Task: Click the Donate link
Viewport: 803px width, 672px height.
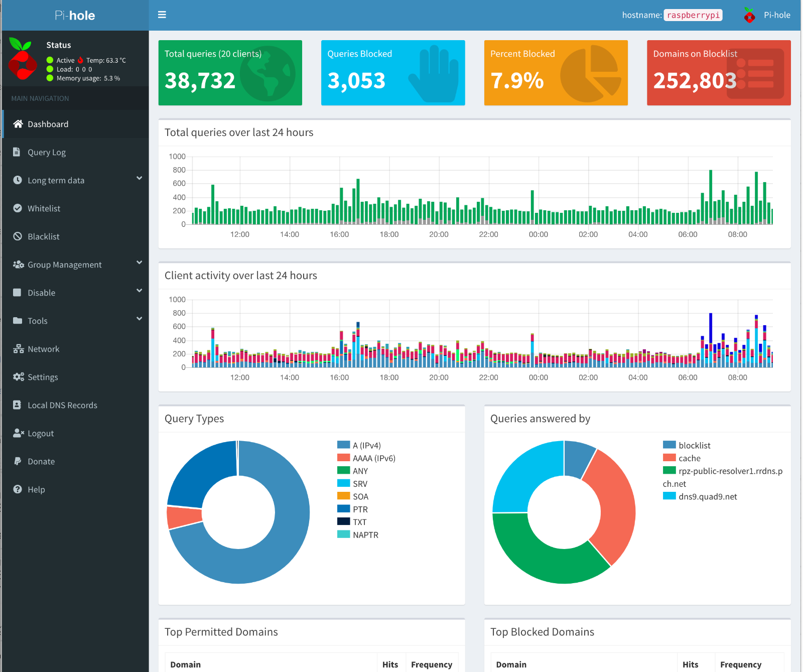Action: tap(75, 461)
